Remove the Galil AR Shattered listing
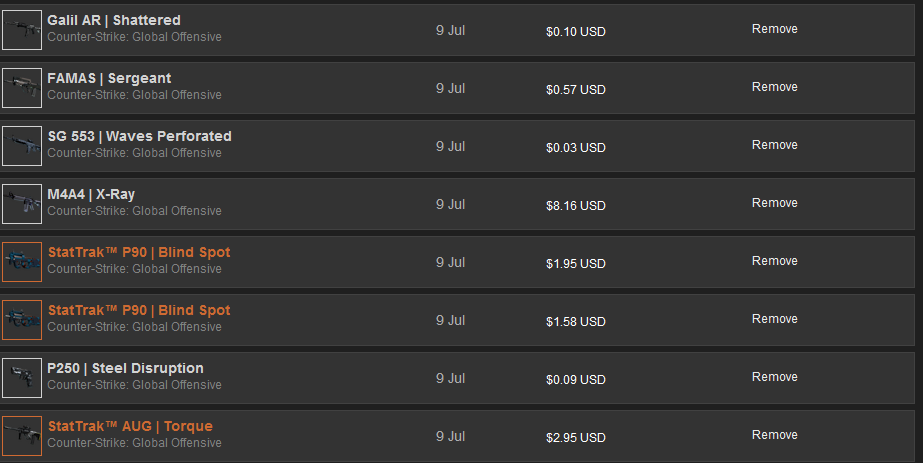 (x=774, y=29)
